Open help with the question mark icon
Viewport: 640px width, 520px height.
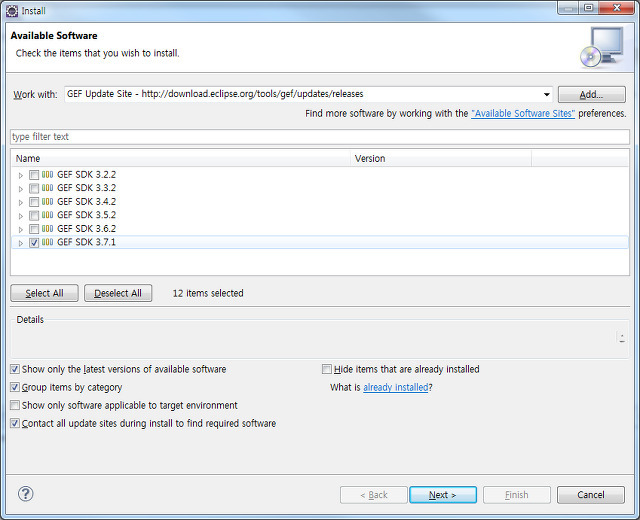coord(25,494)
